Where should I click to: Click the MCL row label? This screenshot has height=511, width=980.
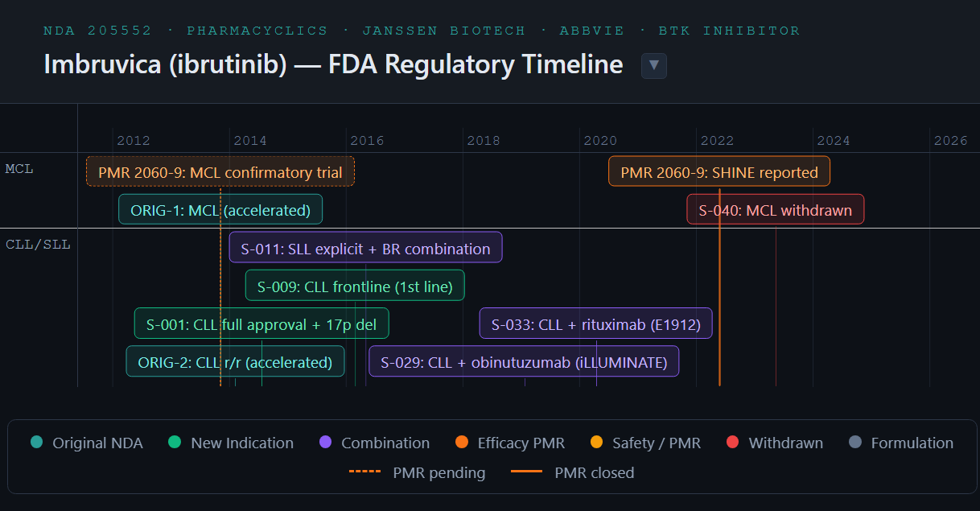tap(19, 169)
